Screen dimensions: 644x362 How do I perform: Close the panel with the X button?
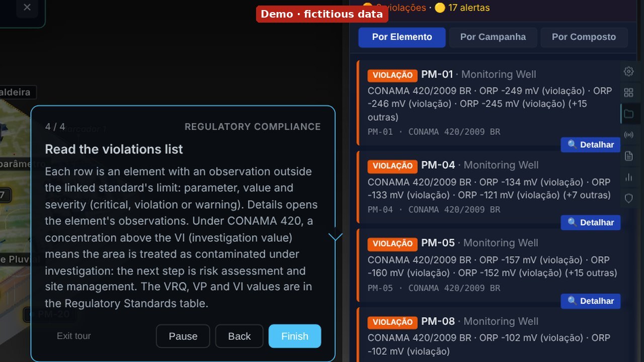click(27, 7)
